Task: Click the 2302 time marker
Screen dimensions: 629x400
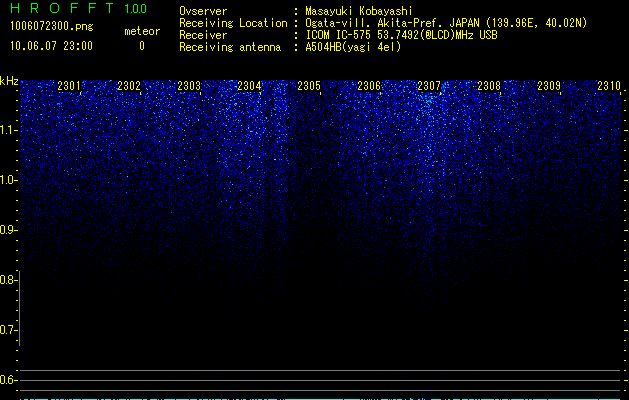Action: pos(129,86)
